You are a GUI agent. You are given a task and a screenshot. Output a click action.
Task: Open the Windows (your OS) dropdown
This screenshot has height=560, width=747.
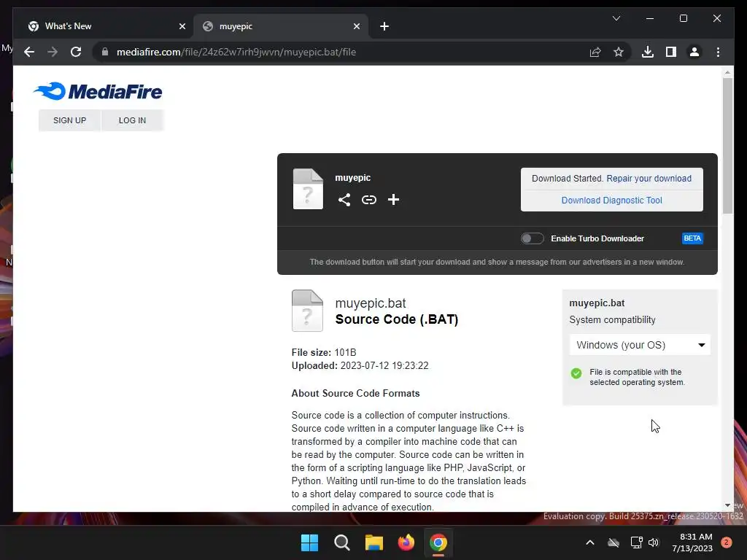click(640, 345)
